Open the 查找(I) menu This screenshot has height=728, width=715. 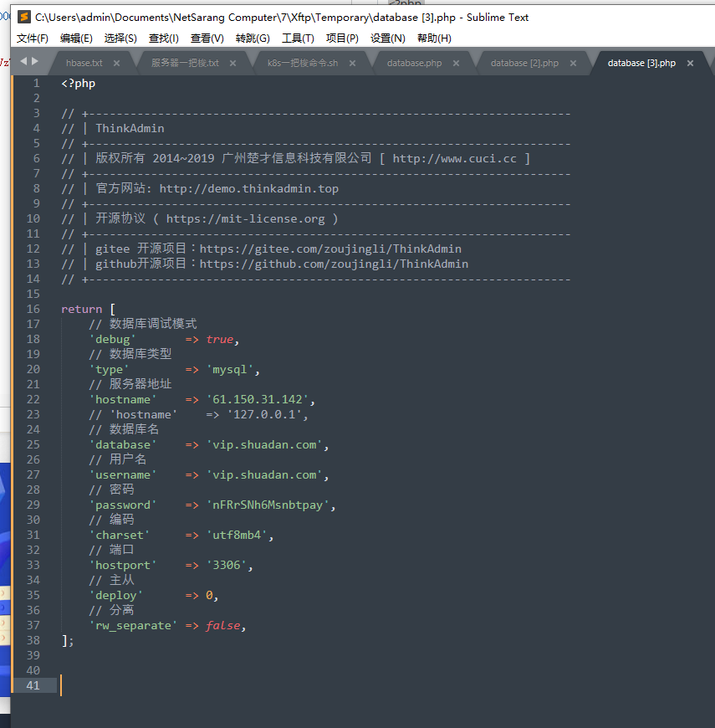coord(163,38)
